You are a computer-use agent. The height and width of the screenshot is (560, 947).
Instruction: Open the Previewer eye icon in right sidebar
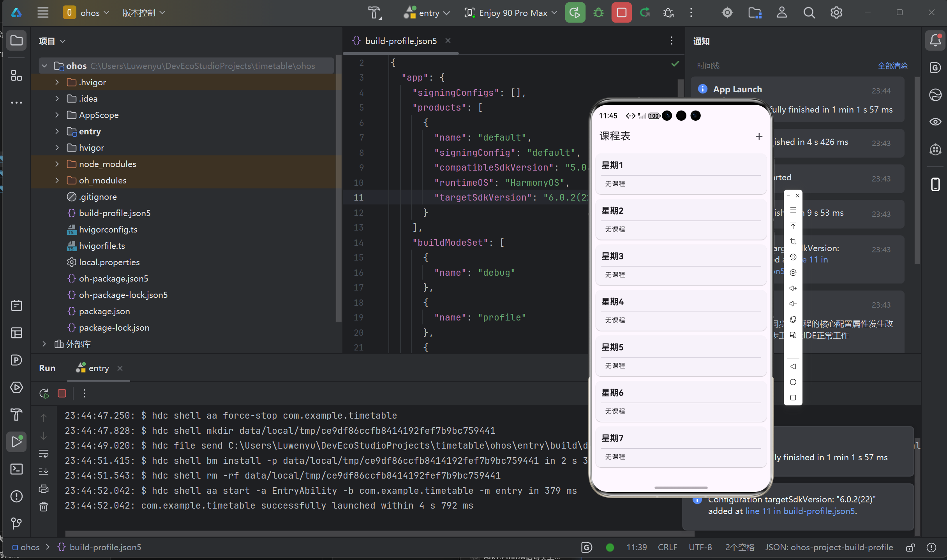pos(935,122)
